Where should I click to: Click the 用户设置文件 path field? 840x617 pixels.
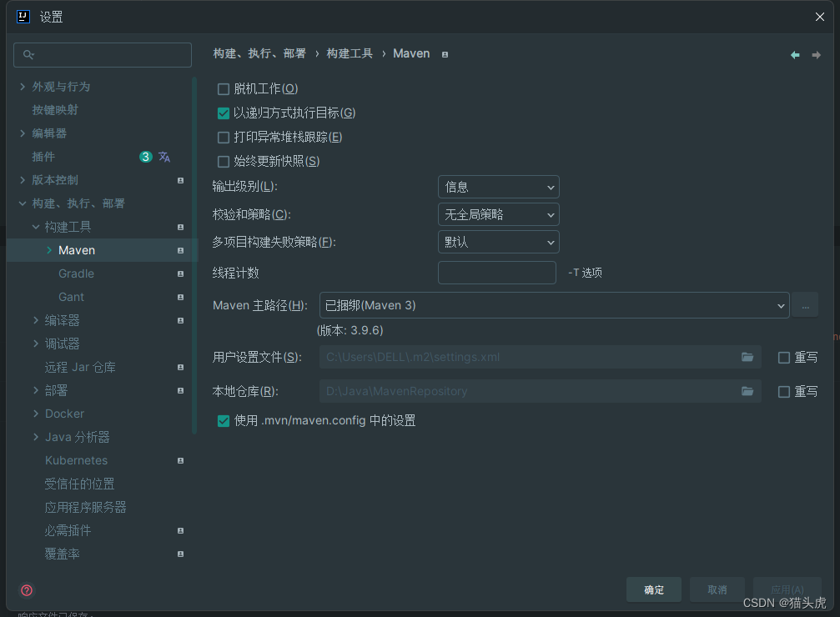tap(540, 357)
